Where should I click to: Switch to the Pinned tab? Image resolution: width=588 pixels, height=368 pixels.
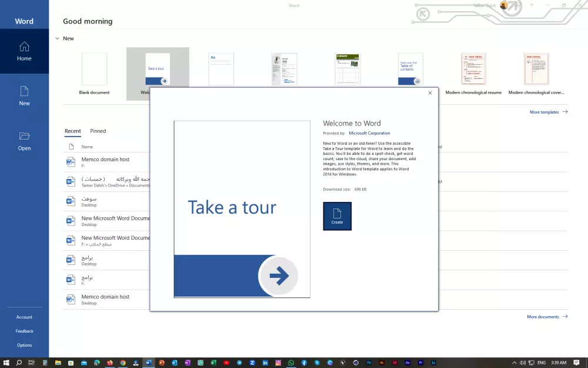pyautogui.click(x=98, y=131)
